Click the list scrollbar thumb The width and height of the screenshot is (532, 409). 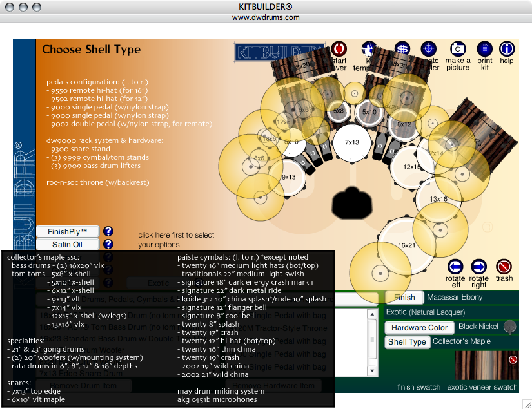[372, 339]
